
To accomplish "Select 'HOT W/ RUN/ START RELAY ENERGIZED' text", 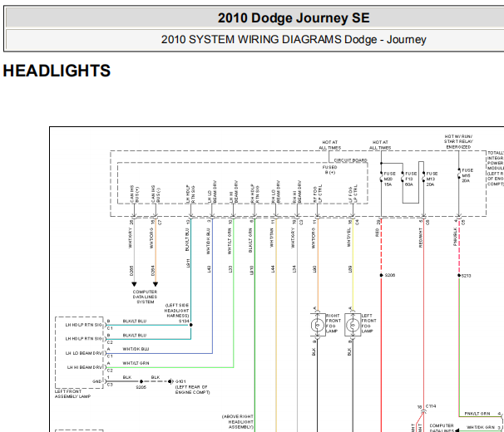I will pos(459,141).
